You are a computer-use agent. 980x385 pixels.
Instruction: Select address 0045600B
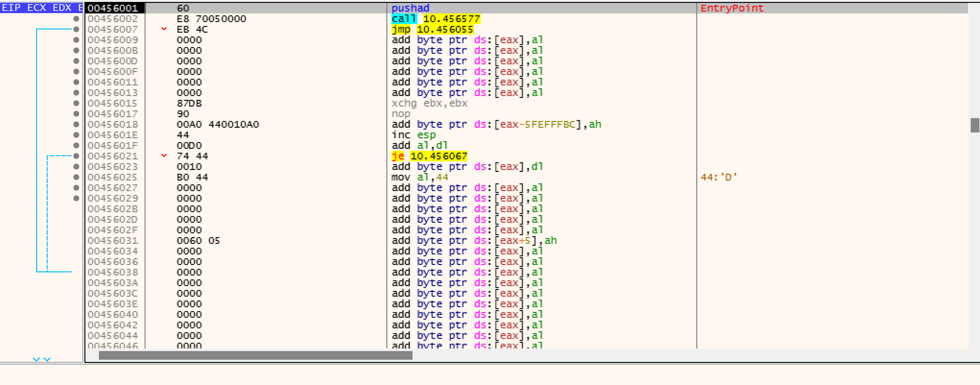(112, 50)
